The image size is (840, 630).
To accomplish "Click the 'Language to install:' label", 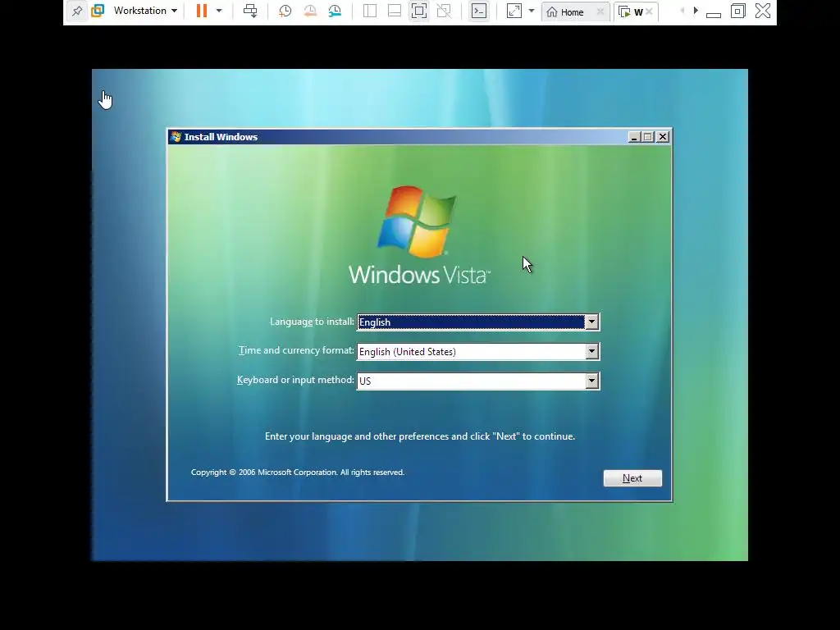I will pyautogui.click(x=312, y=322).
